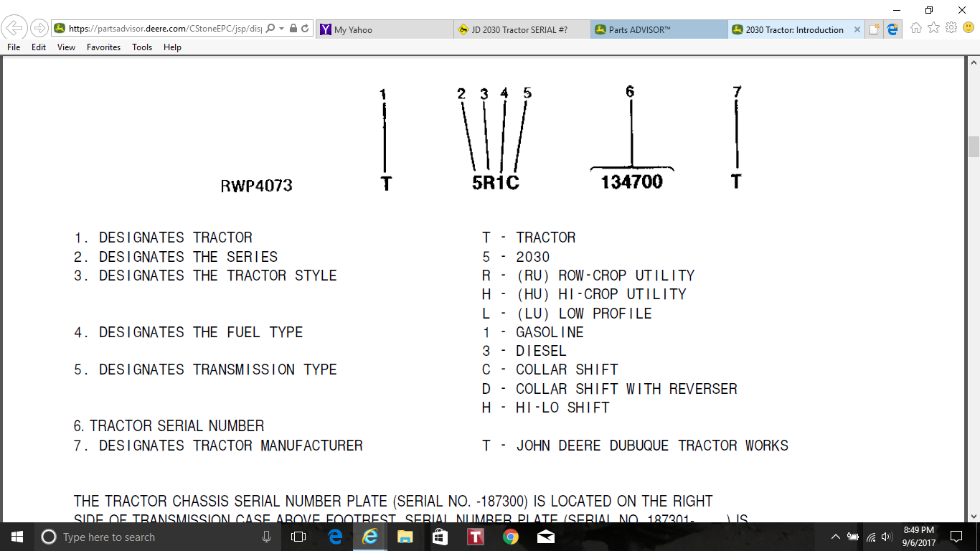The height and width of the screenshot is (551, 980).
Task: Close the 2030 Tractor: Introduction tab
Action: point(857,30)
